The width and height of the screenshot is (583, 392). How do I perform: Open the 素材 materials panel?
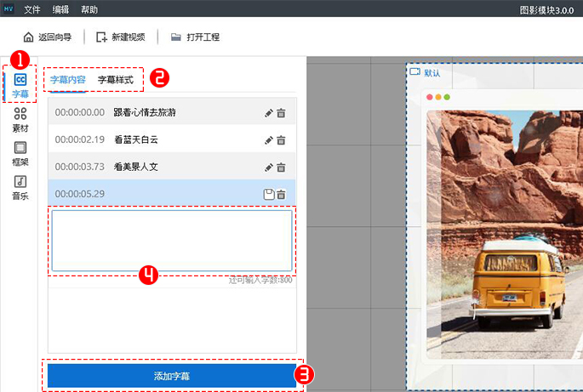pos(20,117)
